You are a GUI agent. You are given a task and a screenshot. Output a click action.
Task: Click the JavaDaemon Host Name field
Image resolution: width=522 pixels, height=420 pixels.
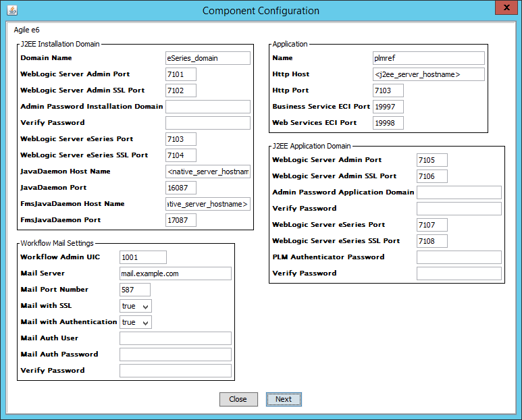[208, 172]
